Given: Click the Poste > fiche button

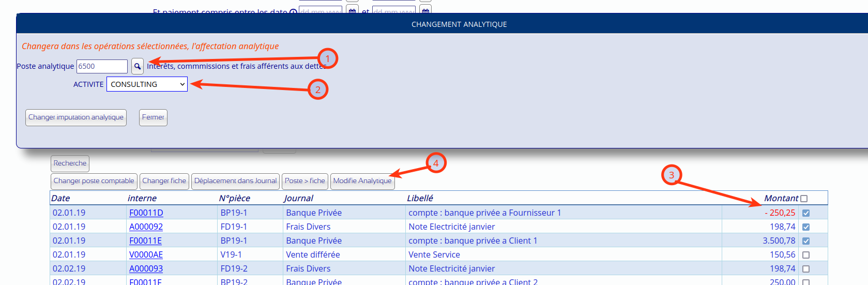Looking at the screenshot, I should [304, 181].
